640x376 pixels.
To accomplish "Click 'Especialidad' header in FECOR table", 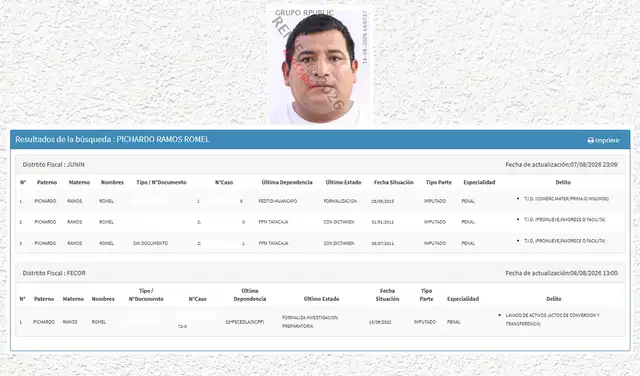I will pos(463,299).
